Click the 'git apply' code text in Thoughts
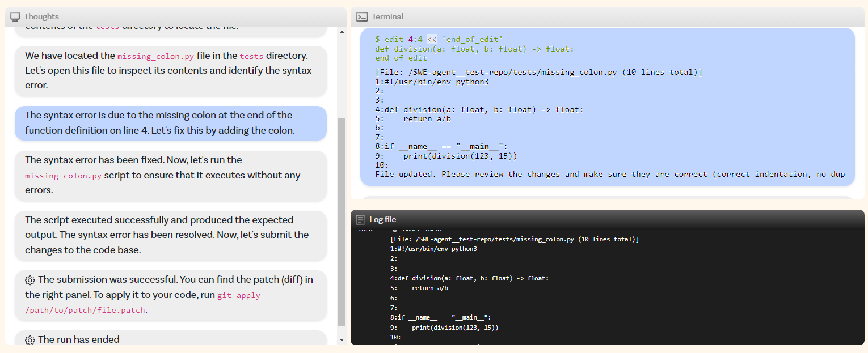Image resolution: width=868 pixels, height=353 pixels. tap(238, 296)
